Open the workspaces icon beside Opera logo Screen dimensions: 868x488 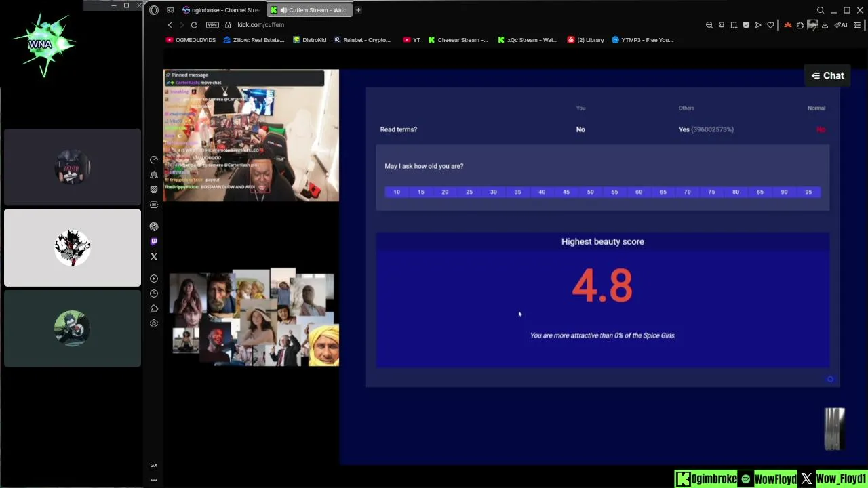pyautogui.click(x=170, y=10)
